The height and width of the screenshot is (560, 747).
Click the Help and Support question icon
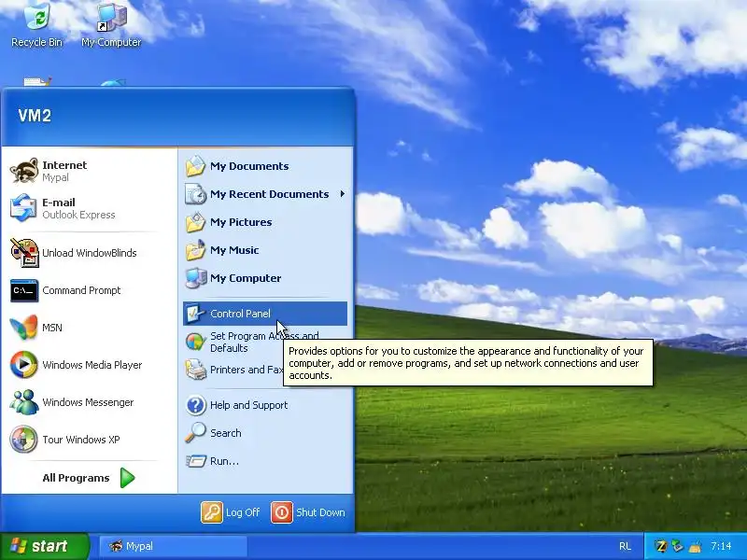tap(195, 405)
